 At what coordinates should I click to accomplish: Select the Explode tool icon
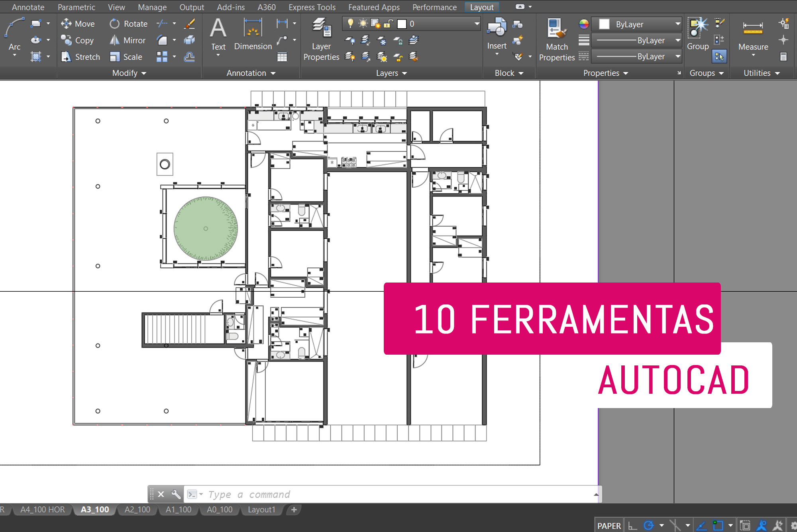pos(190,40)
